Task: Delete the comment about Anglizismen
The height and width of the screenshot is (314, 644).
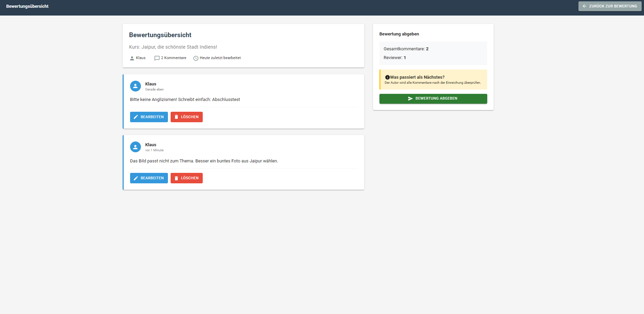Action: [187, 117]
